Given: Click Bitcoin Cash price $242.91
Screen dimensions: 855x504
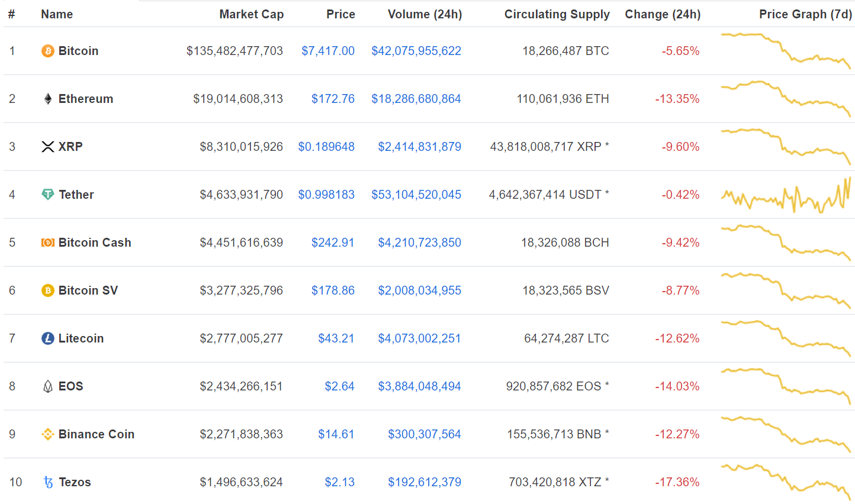Looking at the screenshot, I should tap(333, 243).
